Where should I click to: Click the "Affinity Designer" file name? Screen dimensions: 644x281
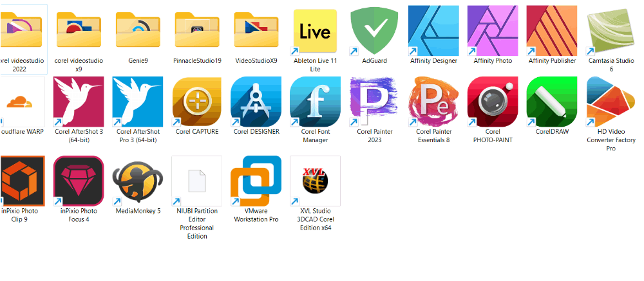click(433, 60)
